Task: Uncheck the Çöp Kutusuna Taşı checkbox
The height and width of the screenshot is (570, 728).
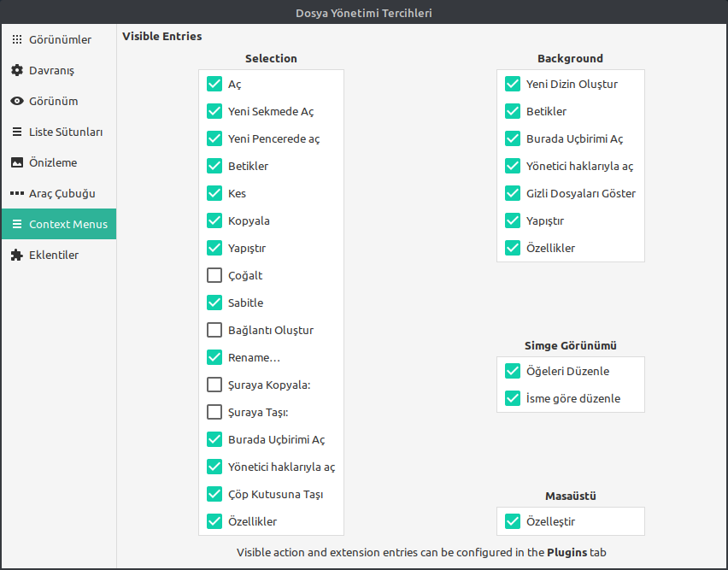Action: (214, 494)
